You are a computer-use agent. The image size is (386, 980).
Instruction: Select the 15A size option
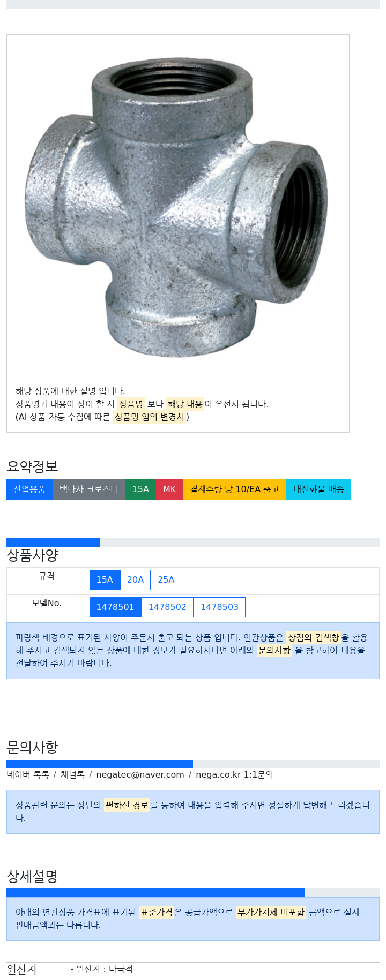[x=105, y=580]
